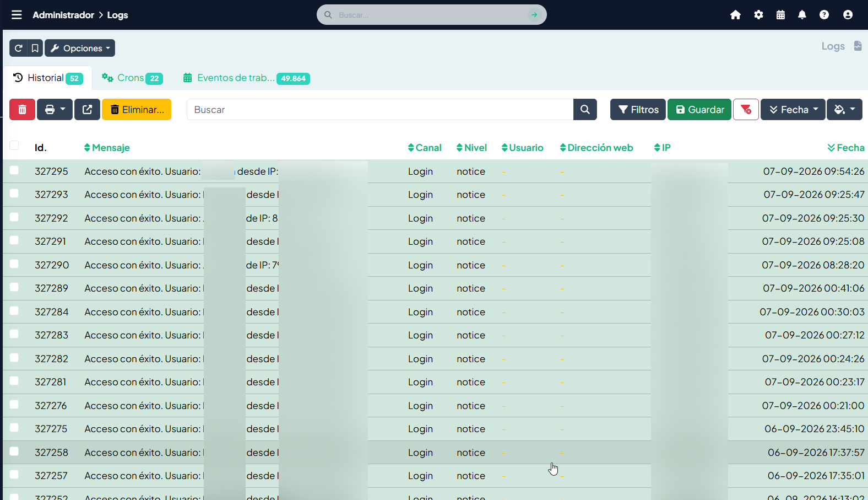Sort by the Canal column
The image size is (868, 500).
point(425,148)
